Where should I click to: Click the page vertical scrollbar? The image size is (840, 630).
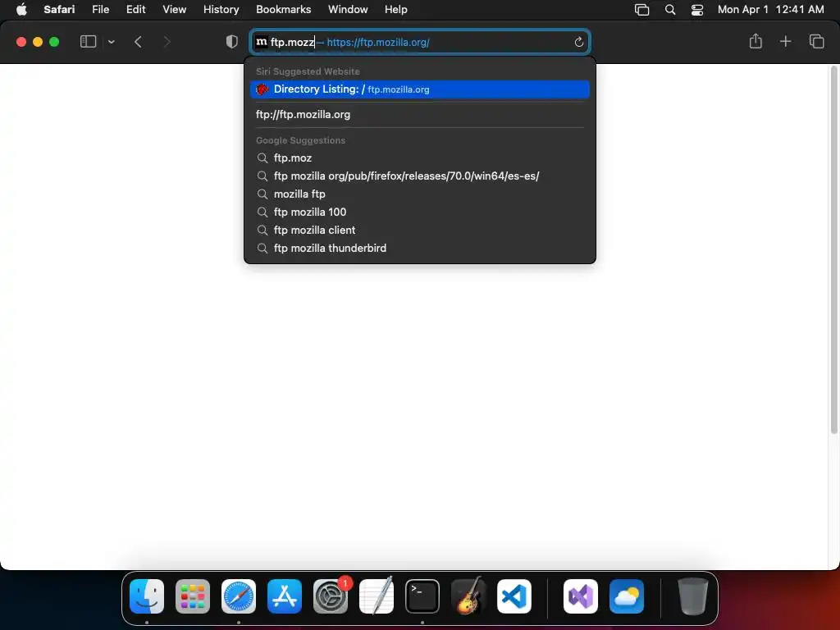pos(834,249)
